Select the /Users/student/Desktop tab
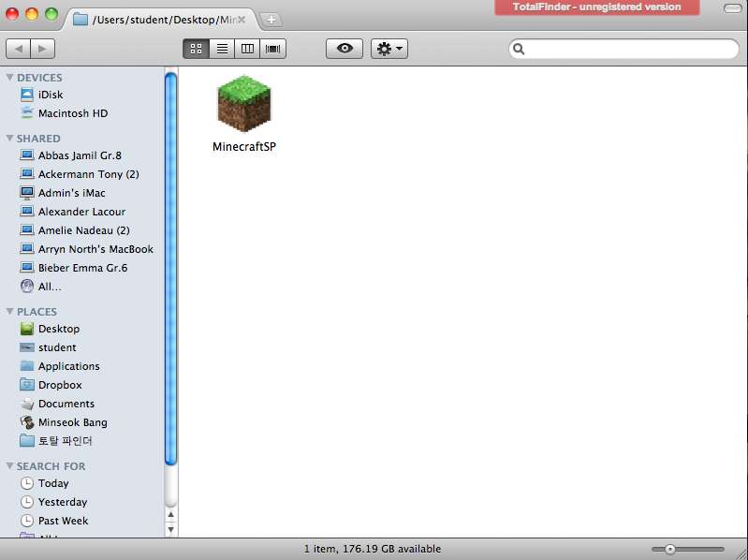 (162, 20)
